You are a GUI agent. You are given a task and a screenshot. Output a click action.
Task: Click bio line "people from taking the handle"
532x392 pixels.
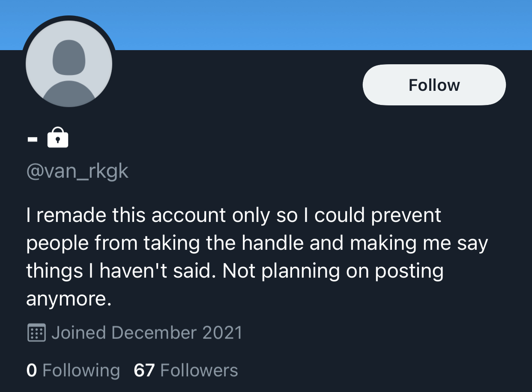point(257,243)
